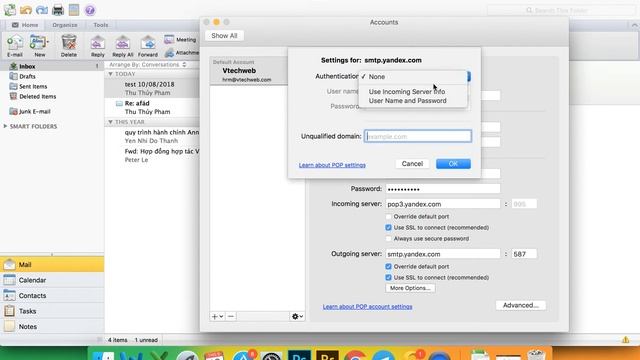Switch to the Organize ribbon tab
Image resolution: width=640 pixels, height=360 pixels.
[x=64, y=25]
